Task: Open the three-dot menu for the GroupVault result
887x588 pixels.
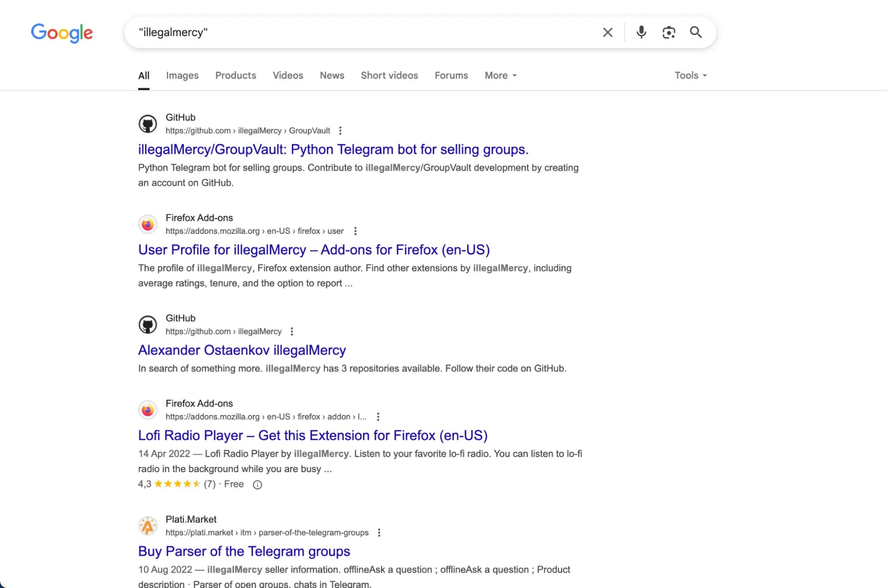Action: 340,130
